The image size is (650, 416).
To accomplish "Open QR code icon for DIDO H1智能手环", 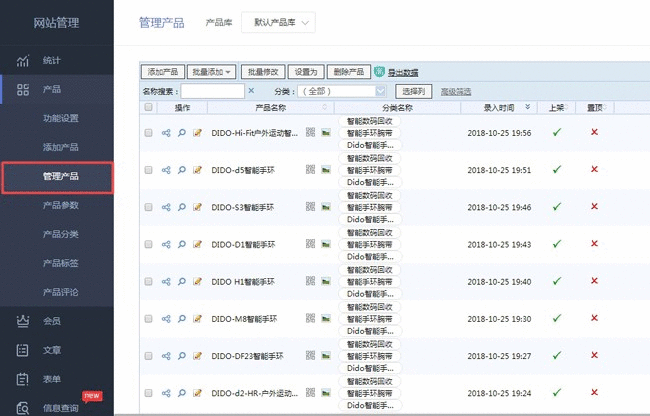I will tap(310, 281).
